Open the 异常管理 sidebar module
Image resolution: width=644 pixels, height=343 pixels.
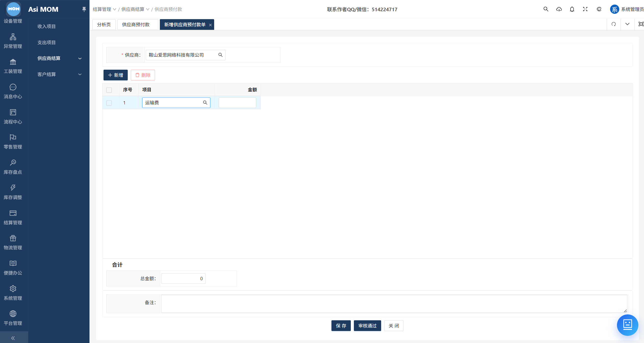13,41
